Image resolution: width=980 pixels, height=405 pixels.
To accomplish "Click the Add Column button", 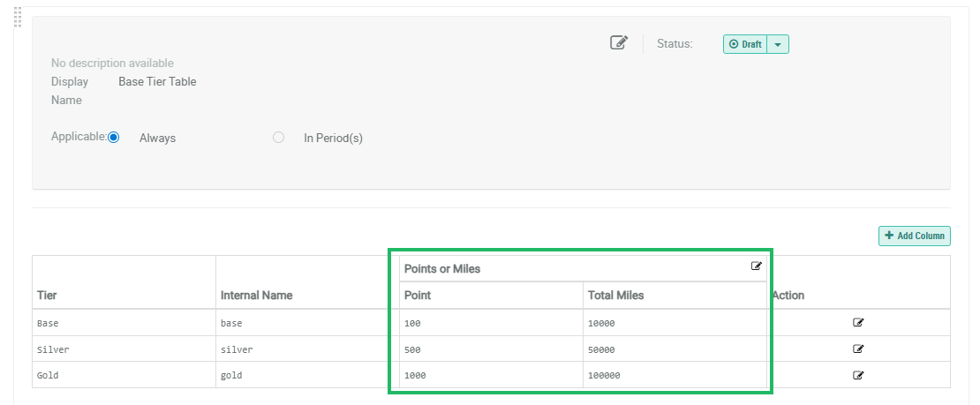I will (915, 236).
